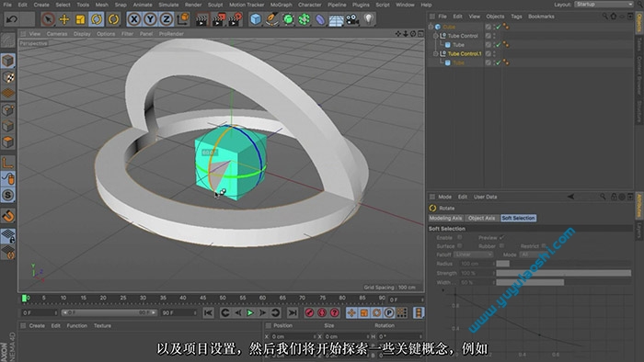This screenshot has height=362, width=644.
Task: Add a Light object
Action: (x=368, y=19)
